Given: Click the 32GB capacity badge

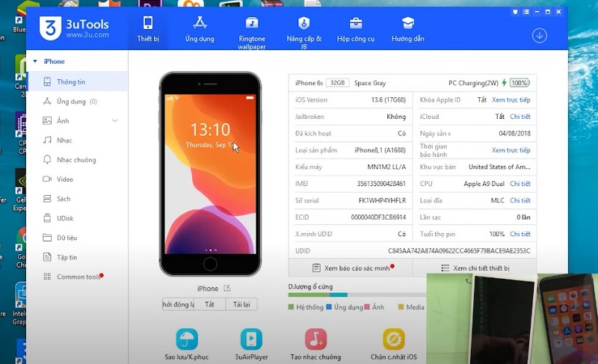Looking at the screenshot, I should [338, 83].
